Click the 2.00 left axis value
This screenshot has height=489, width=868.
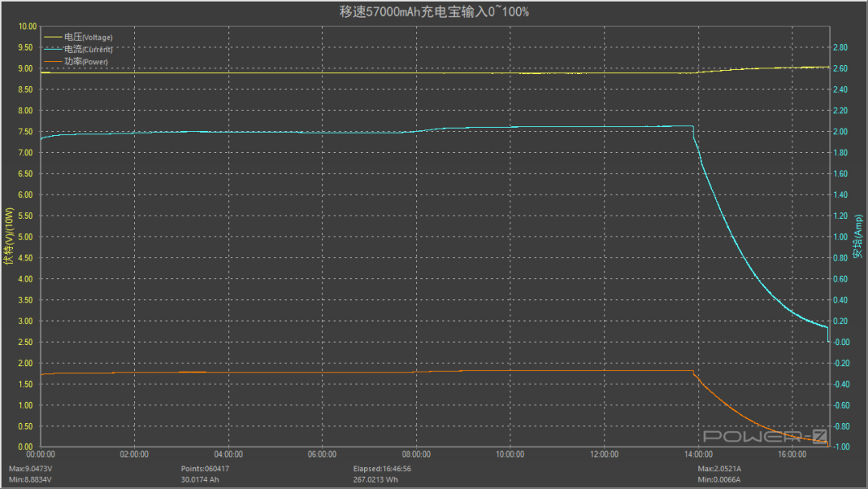click(26, 363)
